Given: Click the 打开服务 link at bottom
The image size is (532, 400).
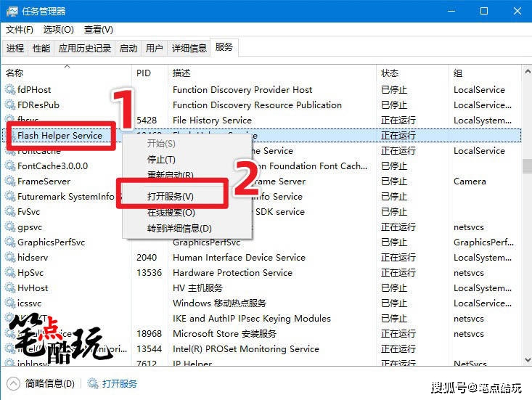Looking at the screenshot, I should click(120, 384).
